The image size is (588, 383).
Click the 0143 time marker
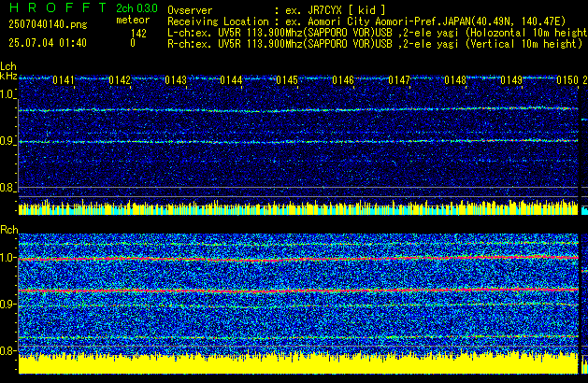click(x=176, y=80)
